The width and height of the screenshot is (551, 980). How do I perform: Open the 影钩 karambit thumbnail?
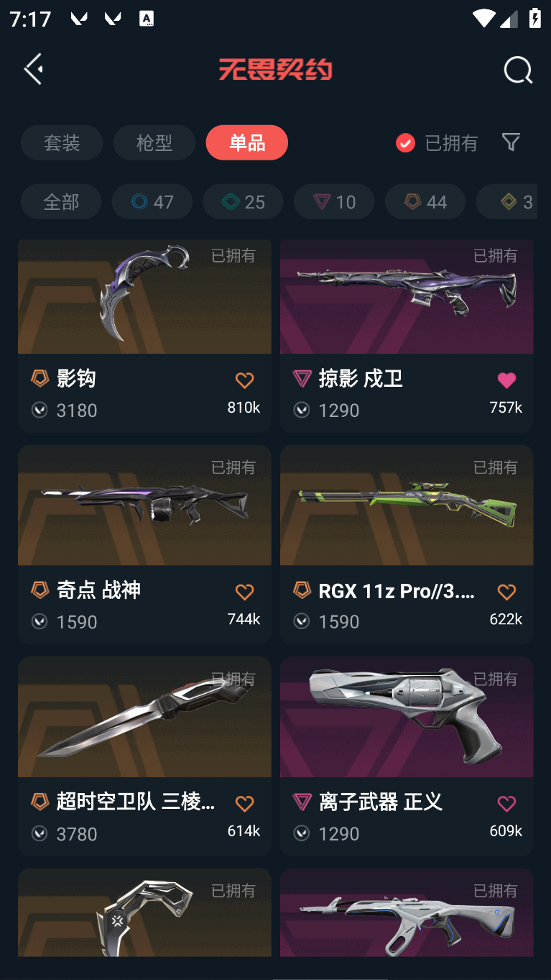pos(144,296)
